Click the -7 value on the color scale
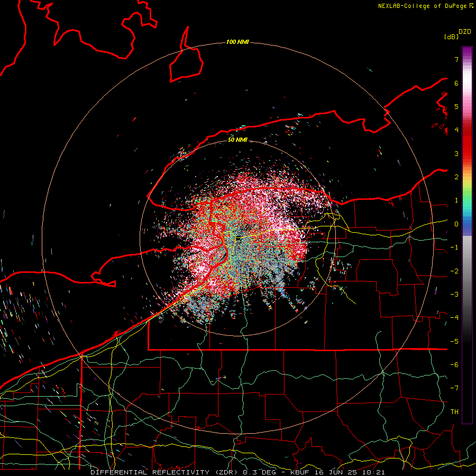Screen dimensions: 476x476 coord(454,388)
